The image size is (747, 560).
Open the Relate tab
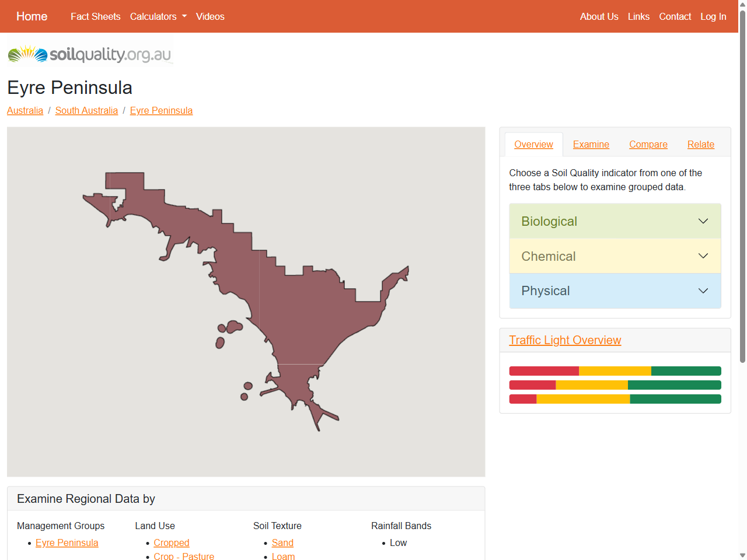click(700, 144)
